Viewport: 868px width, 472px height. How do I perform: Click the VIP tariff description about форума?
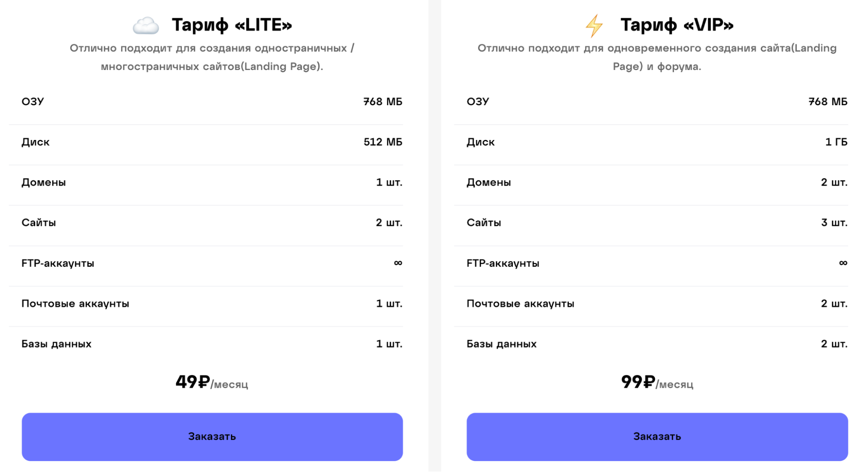pos(657,57)
